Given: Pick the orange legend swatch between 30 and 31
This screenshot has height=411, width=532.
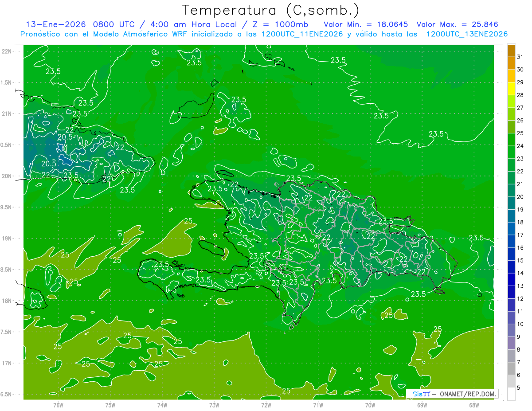Looking at the screenshot, I should (511, 63).
